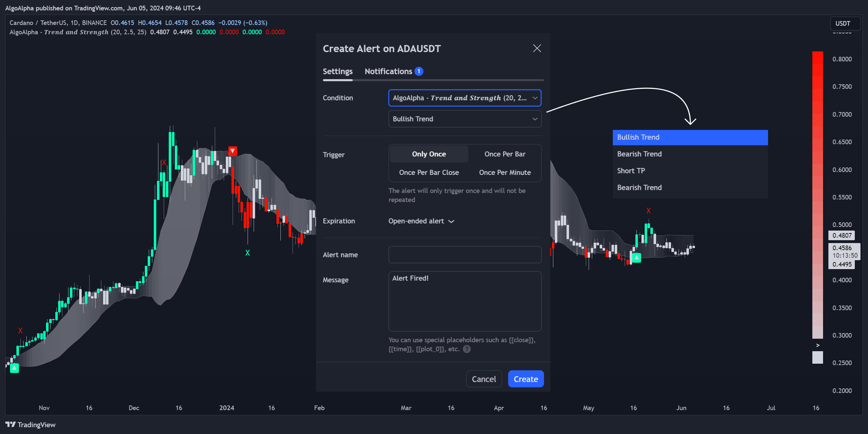Viewport: 868px width, 434px height.
Task: Click the green up-arrow signal near May 16
Action: 636,257
